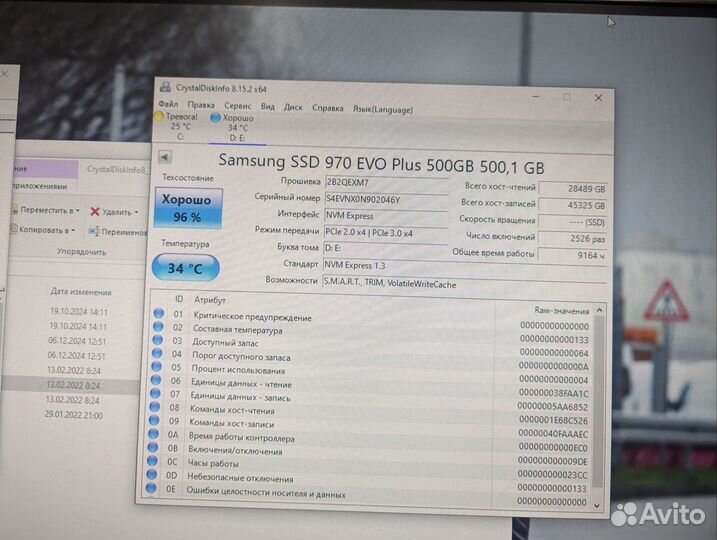The width and height of the screenshot is (717, 540).
Task: Open the Вид menu
Action: (x=268, y=107)
